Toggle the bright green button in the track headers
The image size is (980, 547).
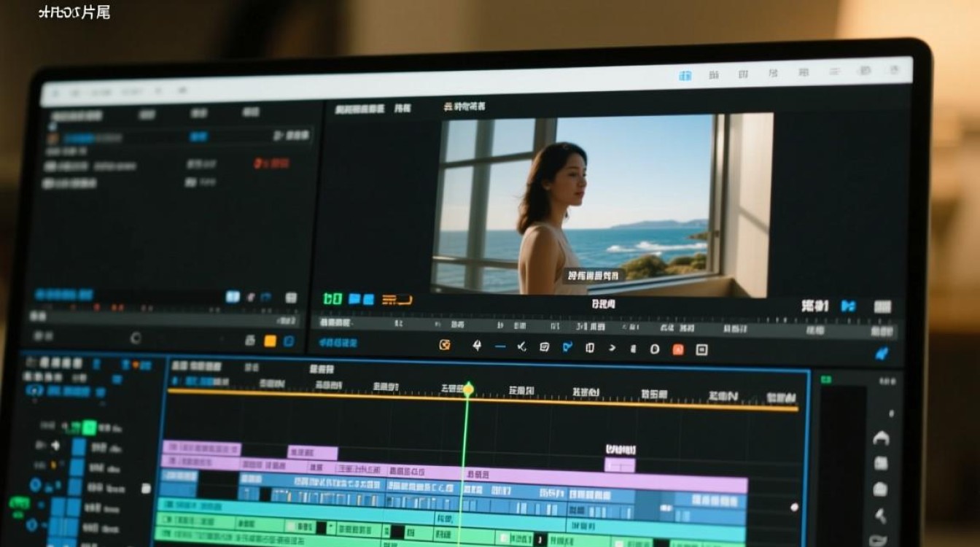click(89, 427)
